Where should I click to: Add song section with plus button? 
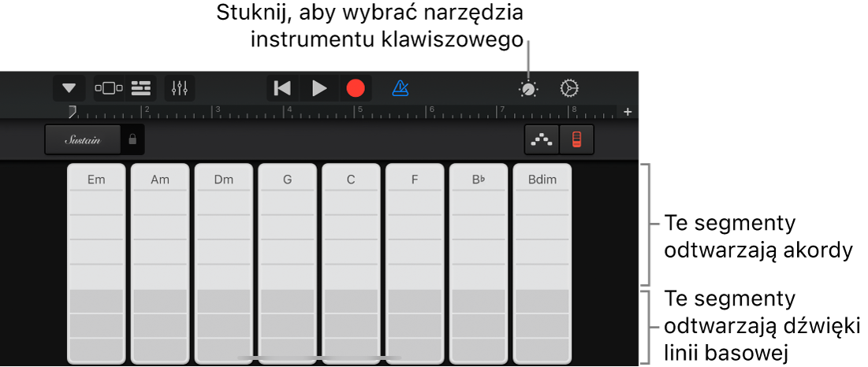[x=628, y=112]
